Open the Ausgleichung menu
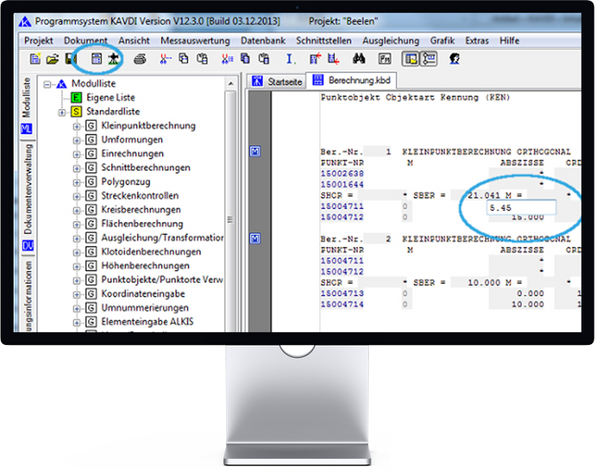Screen dimensions: 600x470 tap(391, 39)
